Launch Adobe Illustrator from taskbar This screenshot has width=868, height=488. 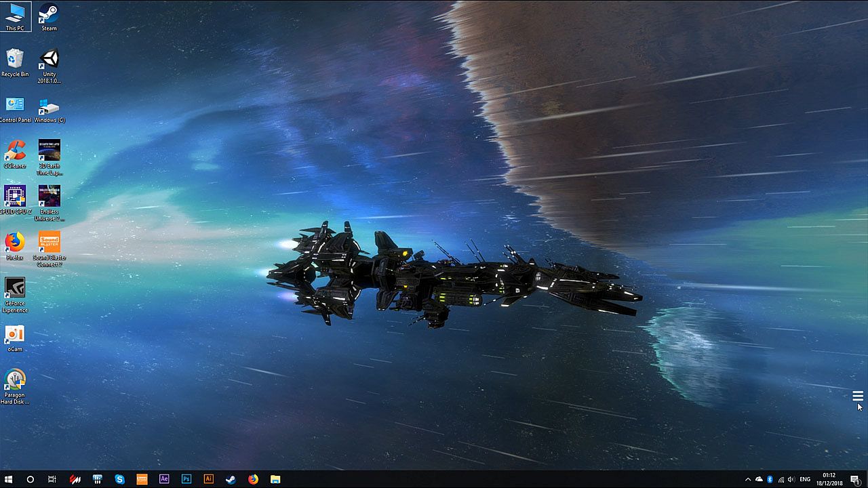coord(209,479)
